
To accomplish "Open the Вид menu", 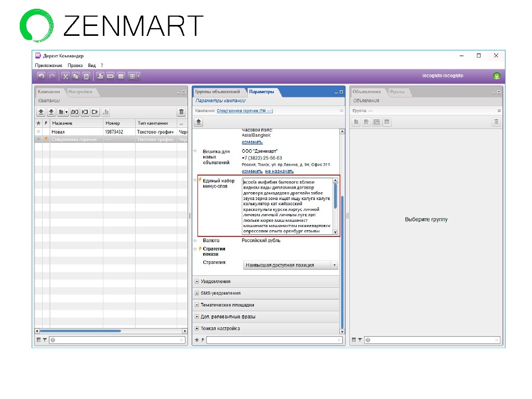I will [x=91, y=65].
